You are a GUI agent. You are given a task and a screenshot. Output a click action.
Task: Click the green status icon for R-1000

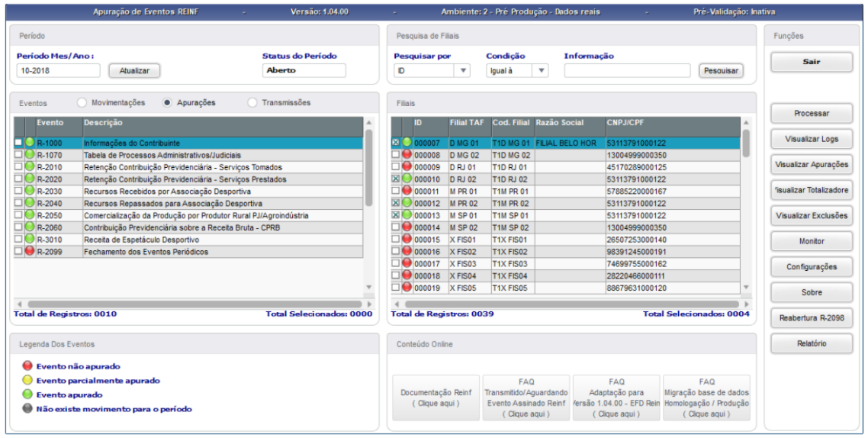(29, 143)
